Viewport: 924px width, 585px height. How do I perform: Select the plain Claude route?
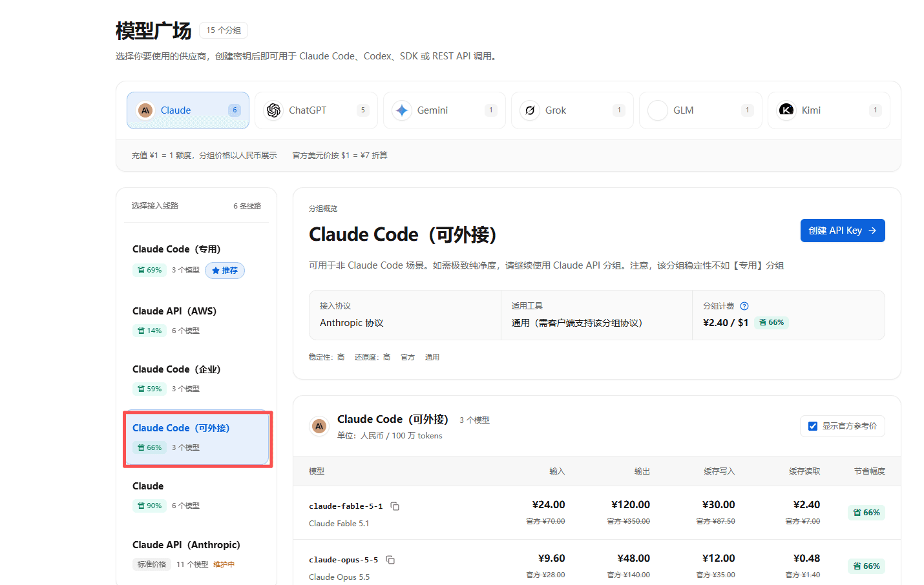click(x=196, y=495)
